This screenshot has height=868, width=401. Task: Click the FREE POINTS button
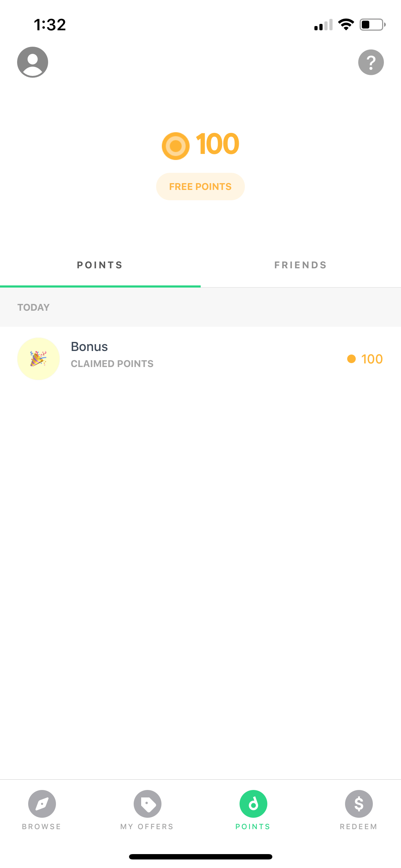(200, 186)
